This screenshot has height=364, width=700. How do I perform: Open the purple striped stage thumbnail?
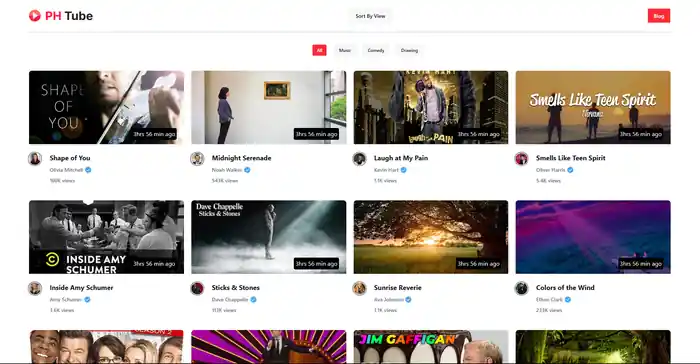(x=269, y=347)
